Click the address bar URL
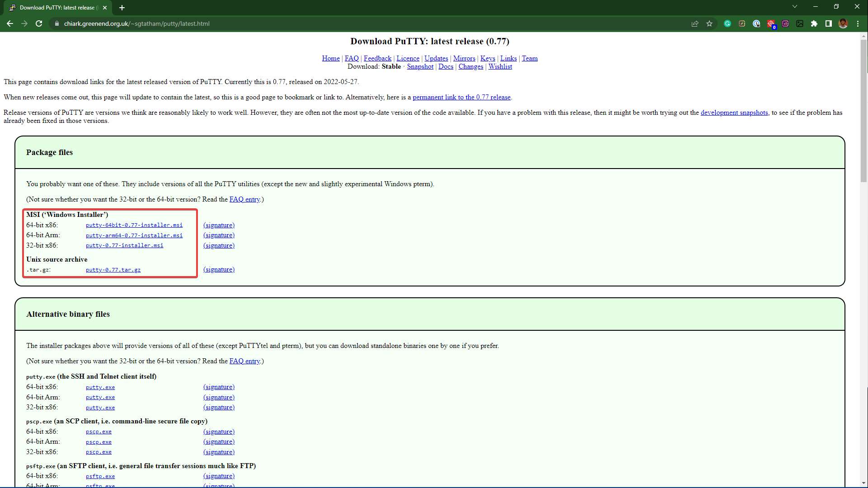 point(136,23)
